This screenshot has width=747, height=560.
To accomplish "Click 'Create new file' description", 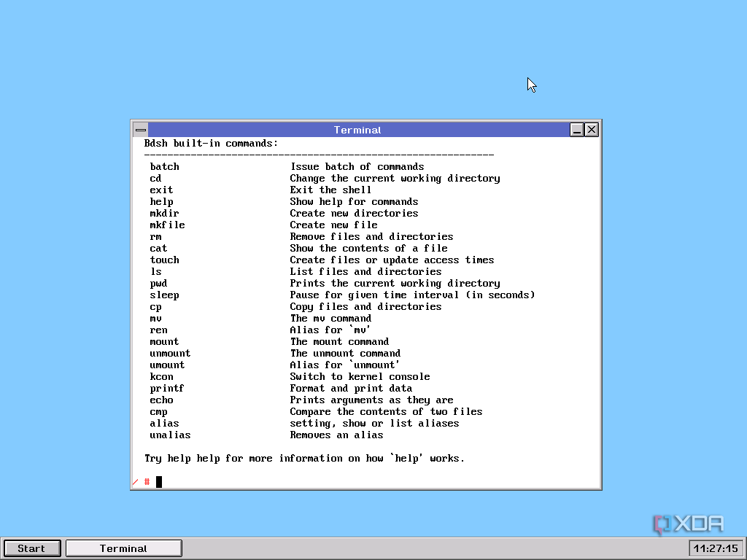I will [333, 225].
